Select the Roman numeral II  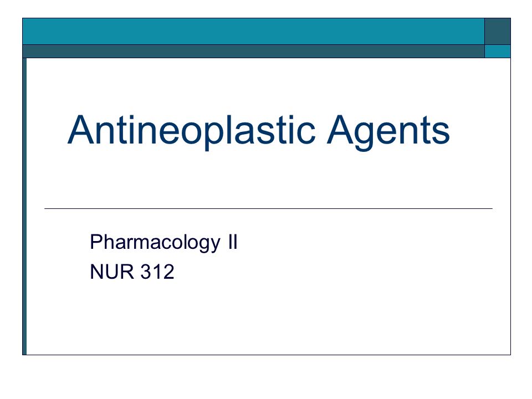tap(232, 242)
